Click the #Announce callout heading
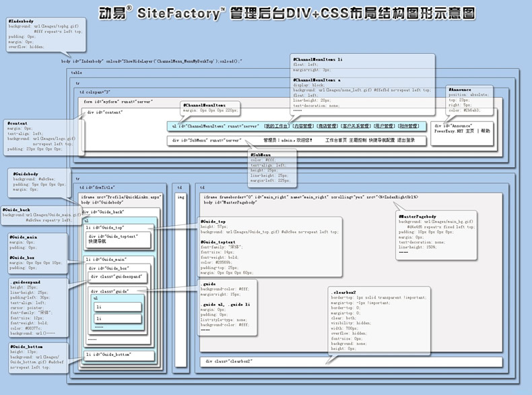This screenshot has width=532, height=395. pos(460,90)
